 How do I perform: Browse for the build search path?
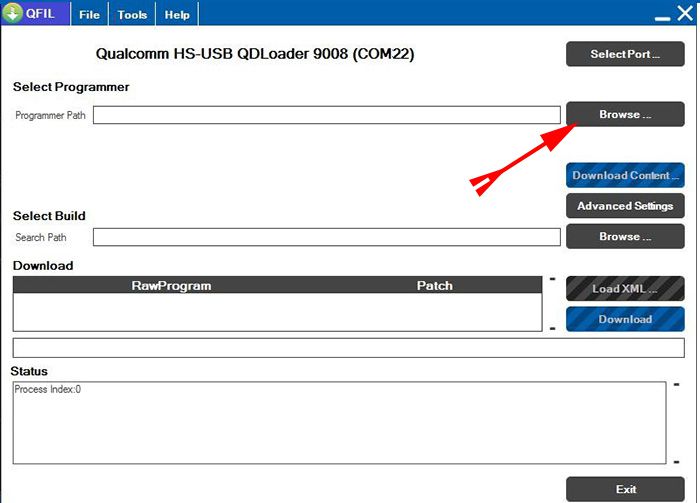625,236
